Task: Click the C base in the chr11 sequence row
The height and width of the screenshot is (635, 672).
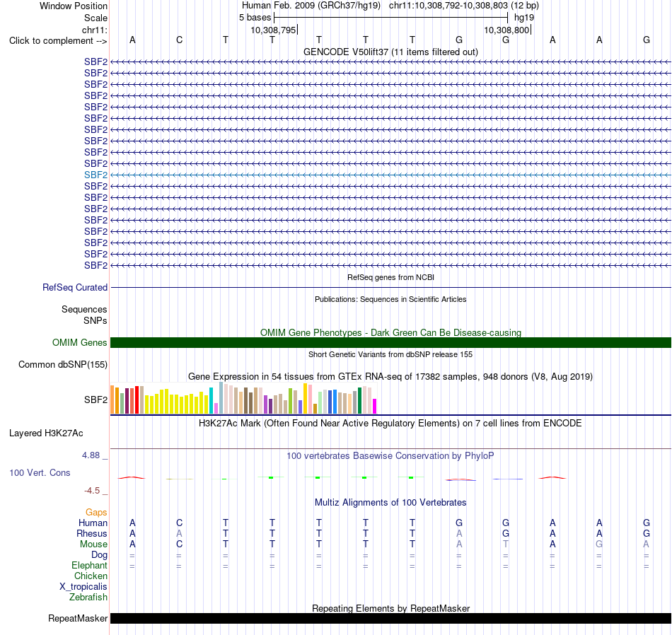Action: [x=179, y=40]
